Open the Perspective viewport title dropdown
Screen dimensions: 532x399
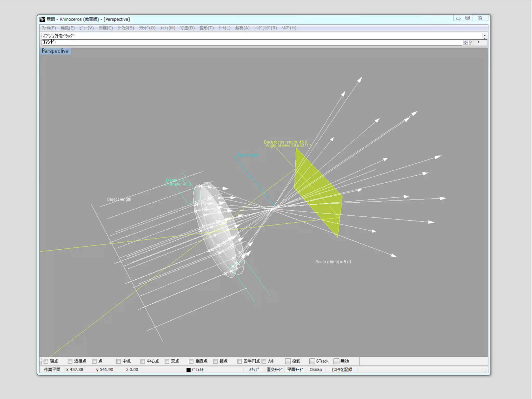point(55,51)
